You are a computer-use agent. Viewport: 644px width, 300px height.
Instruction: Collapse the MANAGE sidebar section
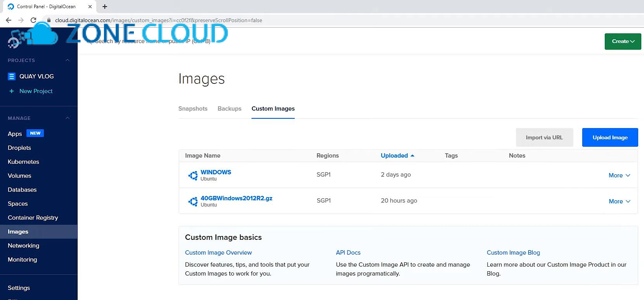coord(68,118)
